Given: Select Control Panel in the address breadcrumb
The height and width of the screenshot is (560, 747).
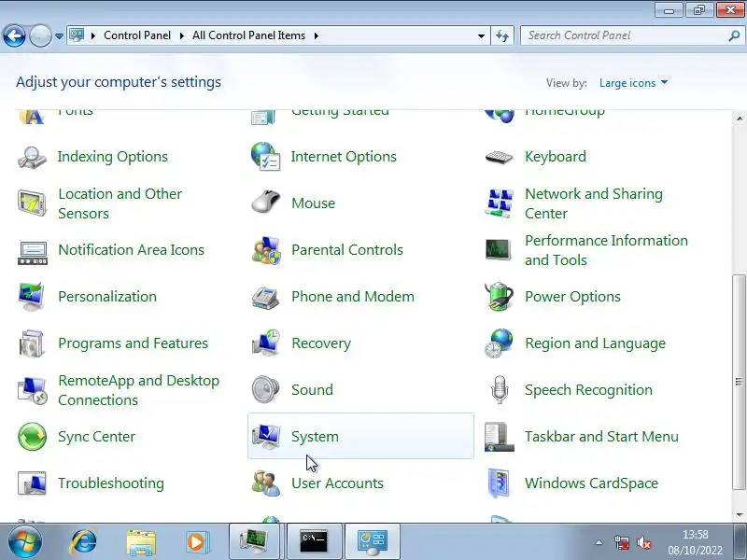Looking at the screenshot, I should (137, 35).
